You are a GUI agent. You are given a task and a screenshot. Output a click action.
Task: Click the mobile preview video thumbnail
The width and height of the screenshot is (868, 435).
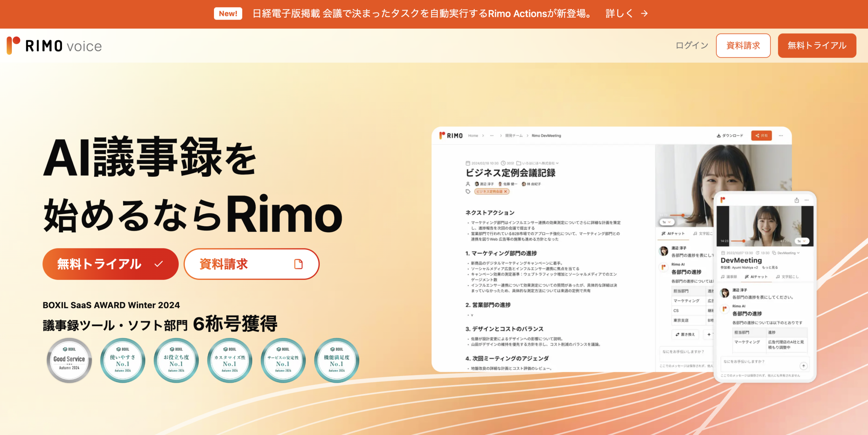pyautogui.click(x=765, y=226)
